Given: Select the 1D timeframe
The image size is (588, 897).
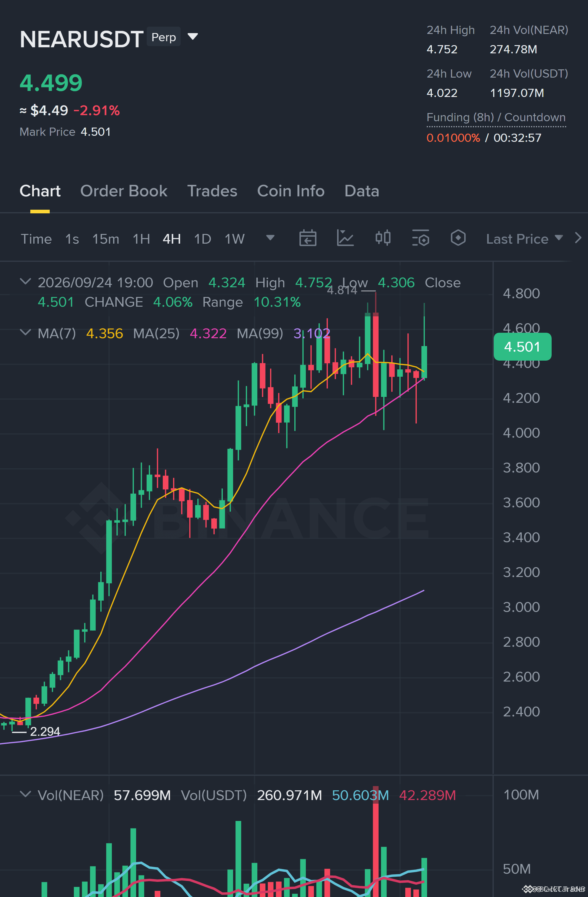Looking at the screenshot, I should [202, 239].
